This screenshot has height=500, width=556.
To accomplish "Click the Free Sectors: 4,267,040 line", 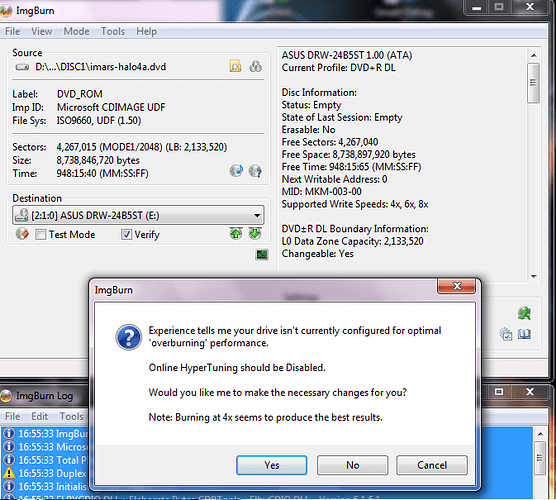I will [330, 142].
